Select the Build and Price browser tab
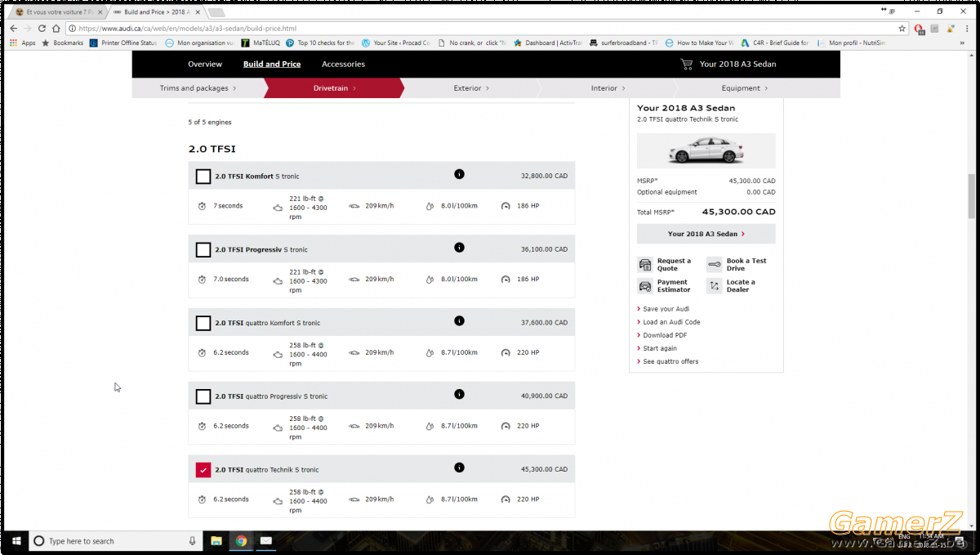The width and height of the screenshot is (980, 555). click(x=155, y=12)
